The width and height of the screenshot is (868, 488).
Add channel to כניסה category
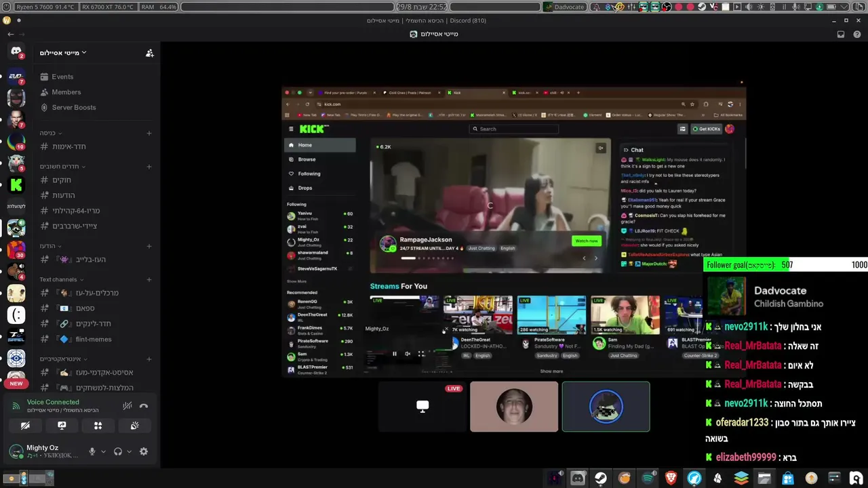coord(149,133)
